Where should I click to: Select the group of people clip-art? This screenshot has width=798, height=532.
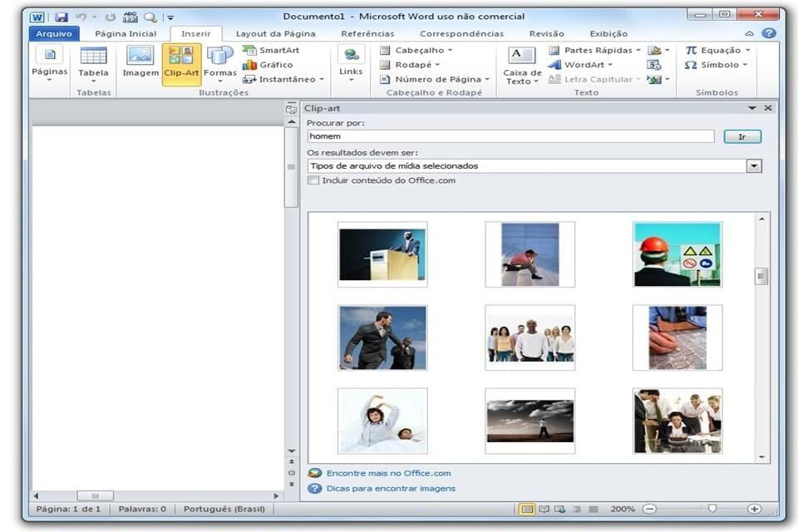pyautogui.click(x=530, y=337)
